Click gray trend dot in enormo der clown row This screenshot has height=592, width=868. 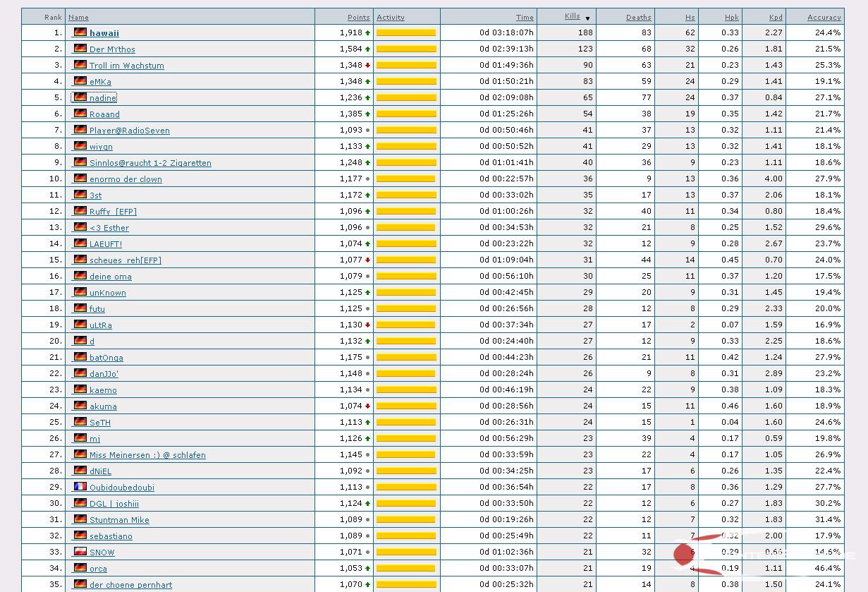(367, 179)
